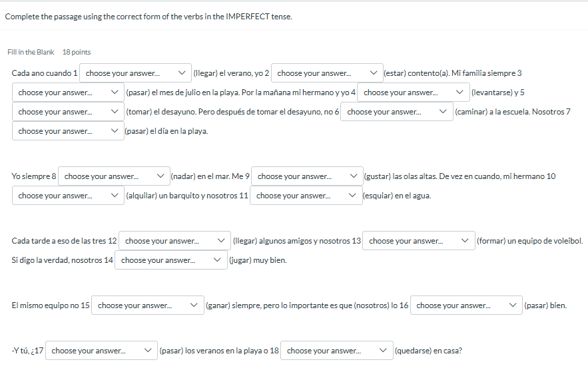This screenshot has height=374, width=588.
Task: Open dropdown 6 before (caminar) a la escuela
Action: [x=396, y=112]
